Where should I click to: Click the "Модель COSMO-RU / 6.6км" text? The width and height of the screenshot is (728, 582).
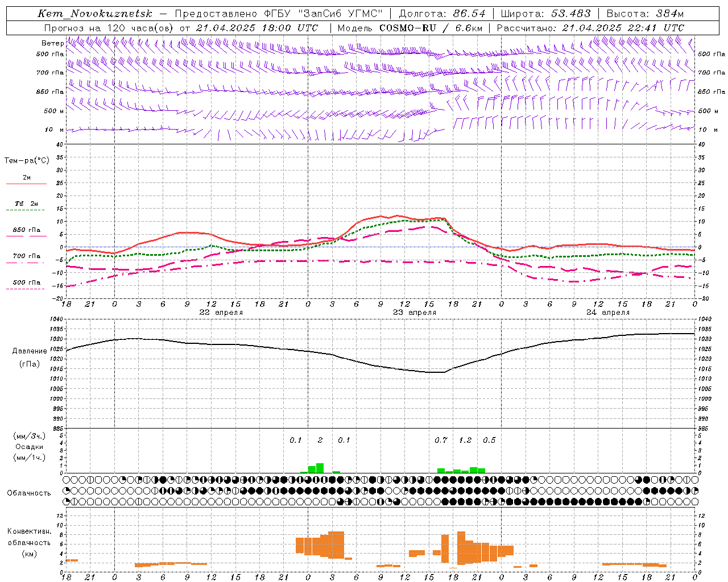click(410, 28)
